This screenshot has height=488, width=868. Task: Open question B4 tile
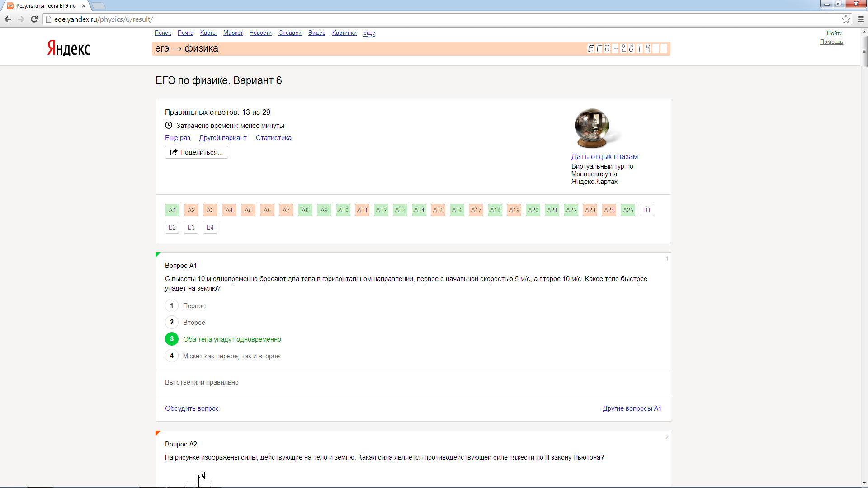[210, 227]
